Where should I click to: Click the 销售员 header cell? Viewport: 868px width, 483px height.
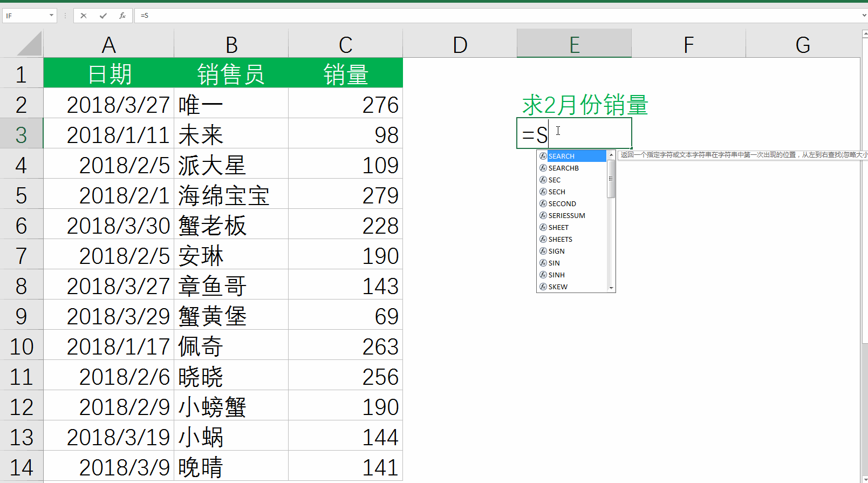click(x=231, y=73)
